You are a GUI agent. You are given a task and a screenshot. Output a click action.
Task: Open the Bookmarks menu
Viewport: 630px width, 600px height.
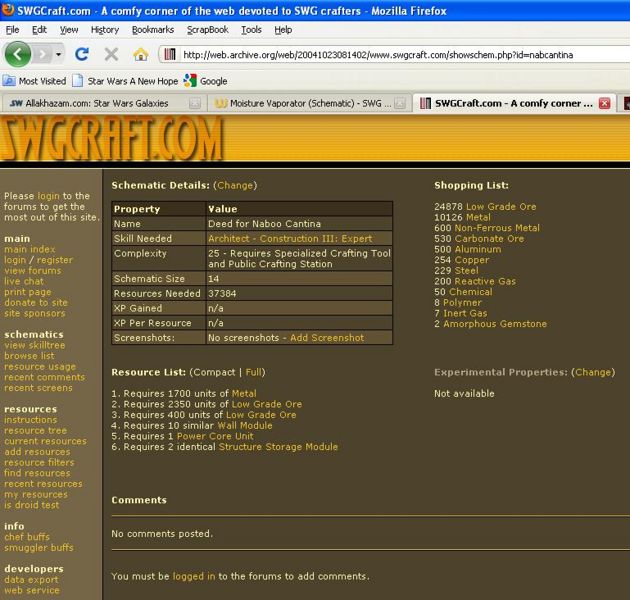click(152, 30)
